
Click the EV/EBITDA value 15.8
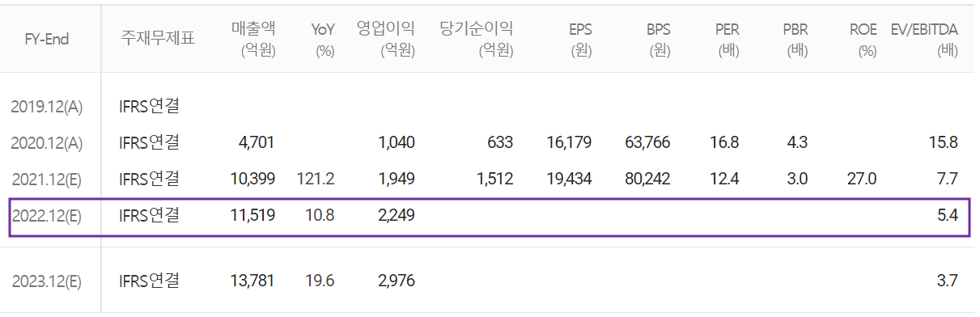coord(944,142)
